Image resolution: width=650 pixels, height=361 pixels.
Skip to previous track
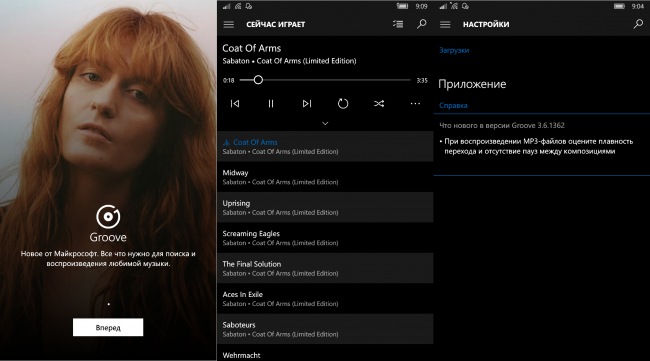click(235, 104)
